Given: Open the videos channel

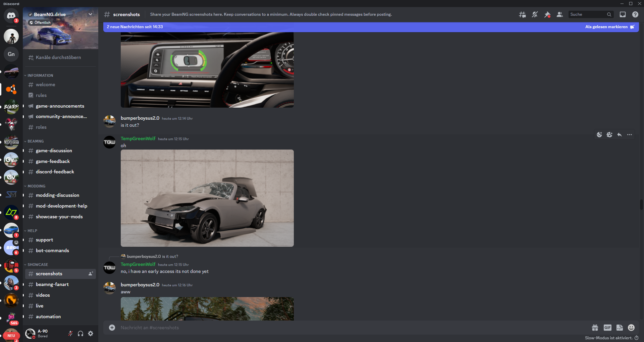Looking at the screenshot, I should coord(60,295).
